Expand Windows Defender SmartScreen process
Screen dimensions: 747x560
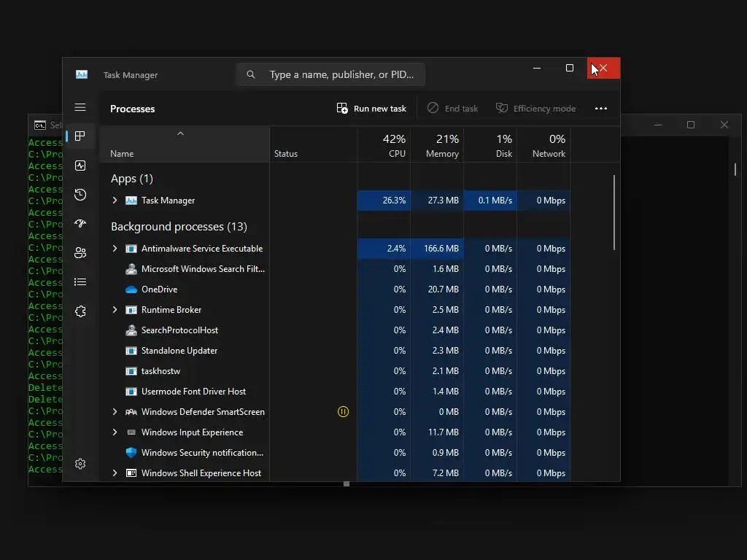coord(115,411)
